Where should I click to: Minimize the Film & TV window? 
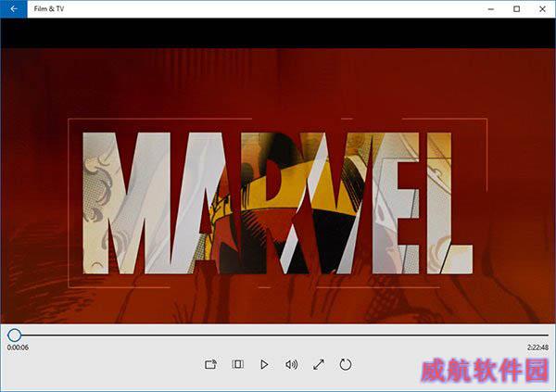491,9
